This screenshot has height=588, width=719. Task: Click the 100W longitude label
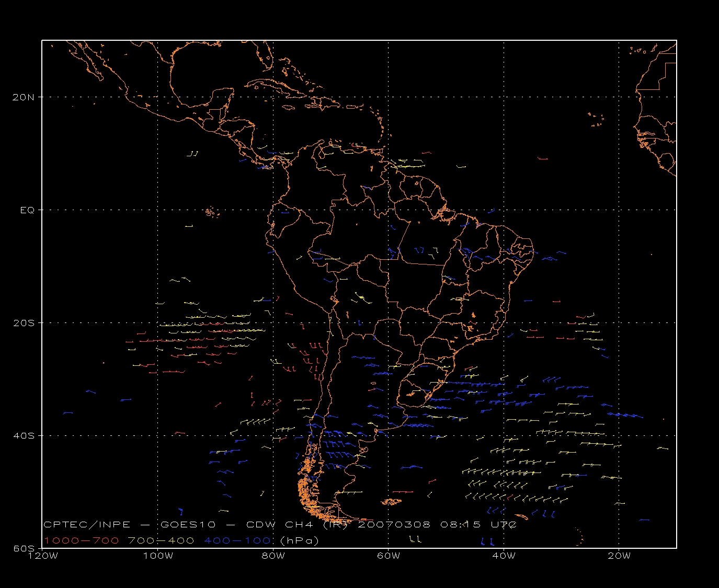pyautogui.click(x=158, y=556)
